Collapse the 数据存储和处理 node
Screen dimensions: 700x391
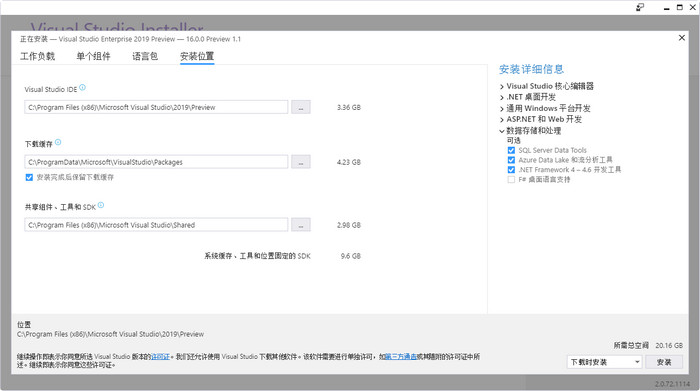(x=502, y=131)
